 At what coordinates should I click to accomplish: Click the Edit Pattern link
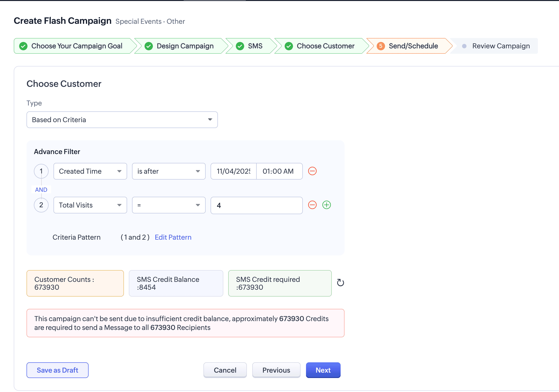[x=173, y=237]
